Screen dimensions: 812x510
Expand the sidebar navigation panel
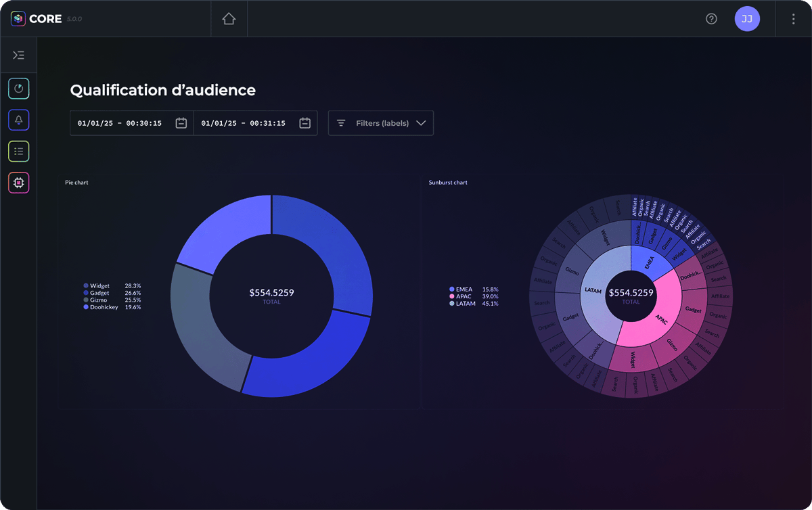(x=18, y=55)
